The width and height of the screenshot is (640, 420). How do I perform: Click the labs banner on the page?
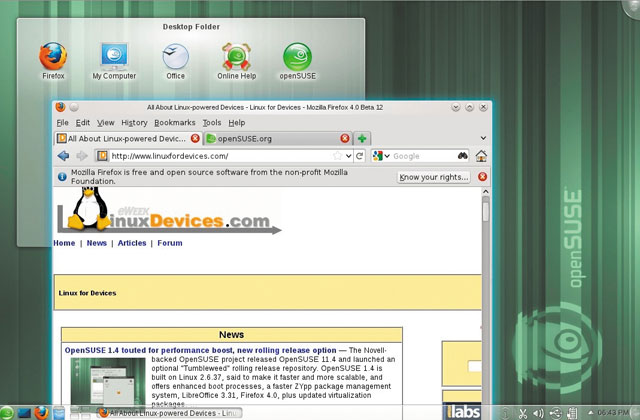point(462,411)
